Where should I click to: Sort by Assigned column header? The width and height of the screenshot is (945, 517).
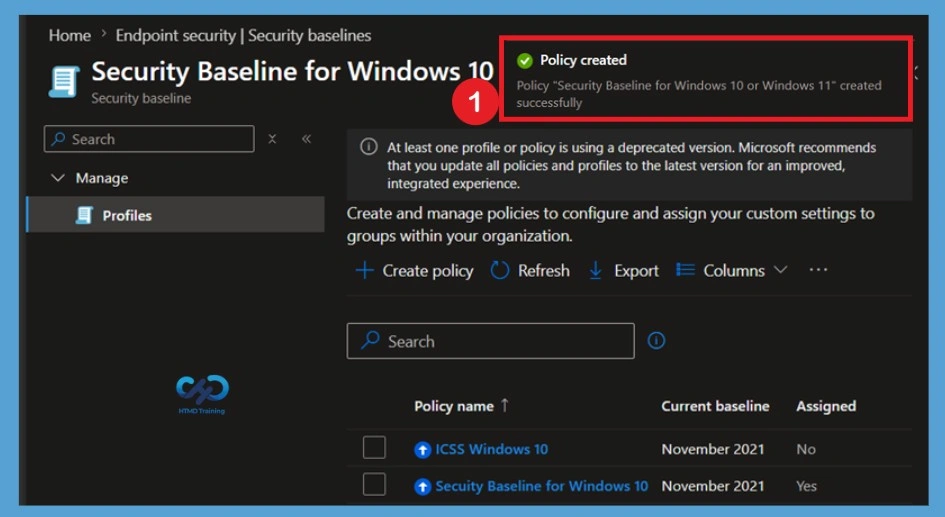tap(826, 406)
